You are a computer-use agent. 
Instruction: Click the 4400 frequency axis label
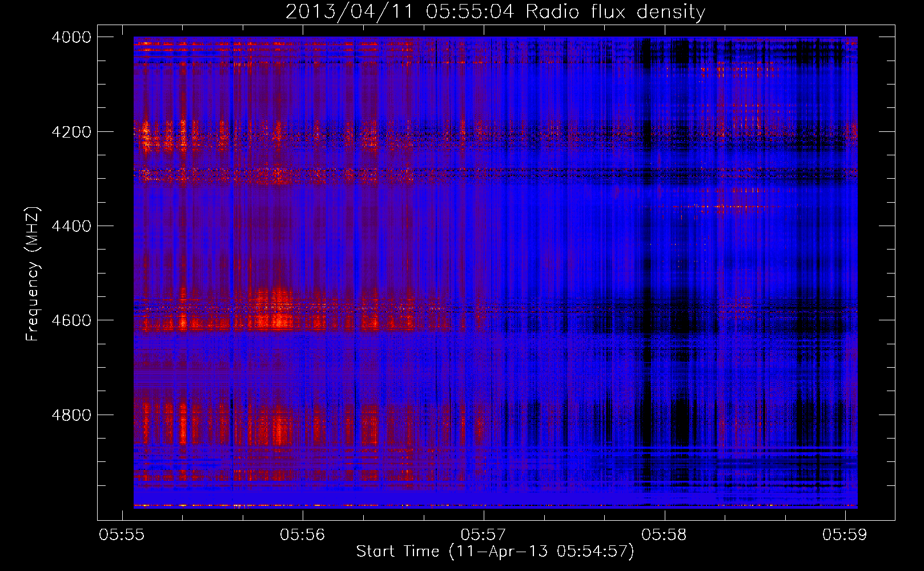(71, 226)
